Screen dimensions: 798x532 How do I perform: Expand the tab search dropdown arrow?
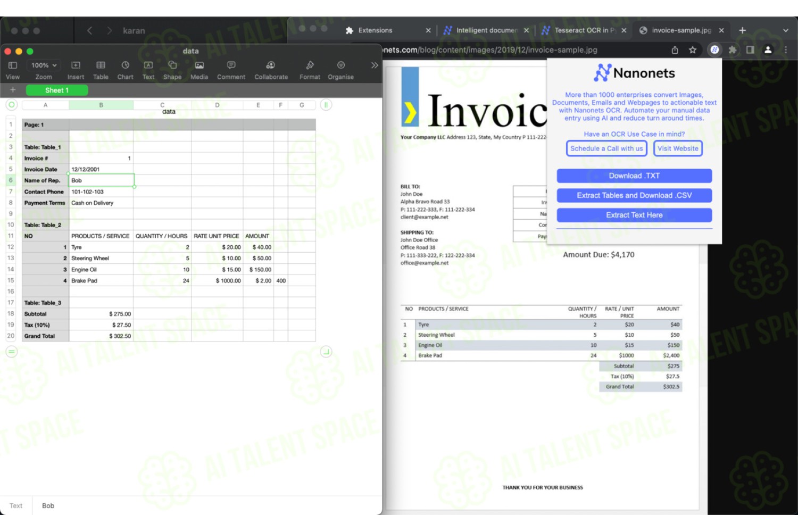click(786, 30)
